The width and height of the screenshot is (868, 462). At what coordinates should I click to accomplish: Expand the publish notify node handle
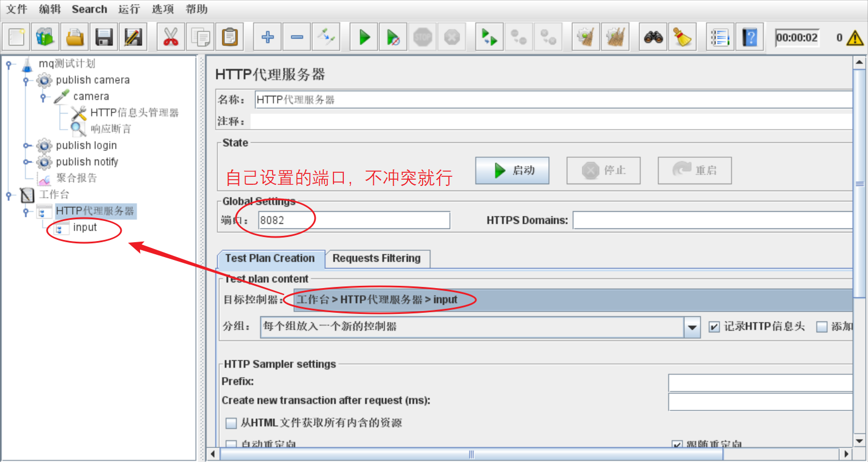tap(26, 162)
